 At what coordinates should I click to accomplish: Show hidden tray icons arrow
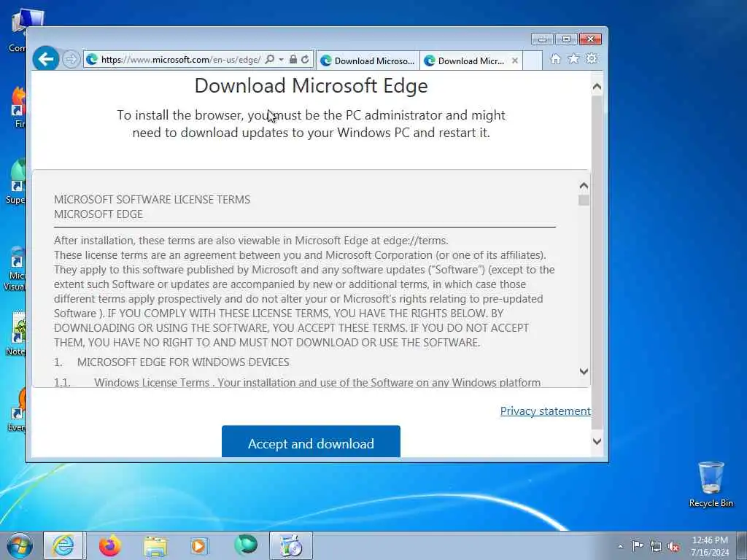click(x=620, y=547)
